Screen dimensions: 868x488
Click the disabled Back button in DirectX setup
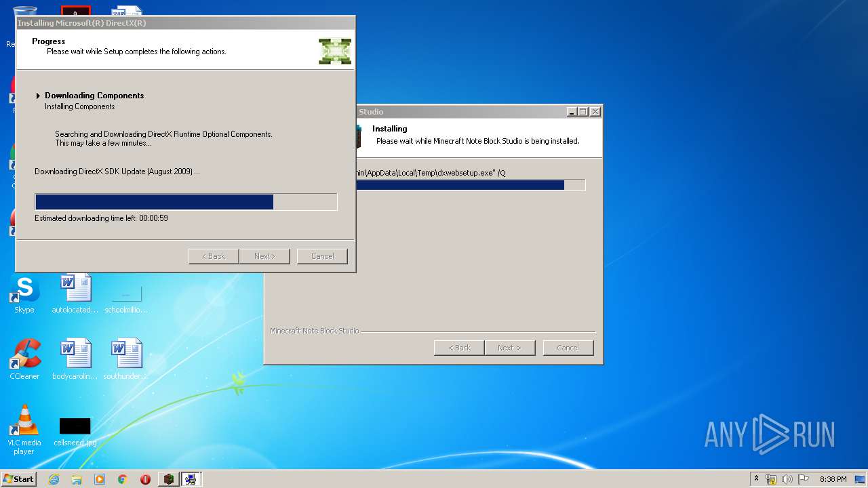coord(213,256)
